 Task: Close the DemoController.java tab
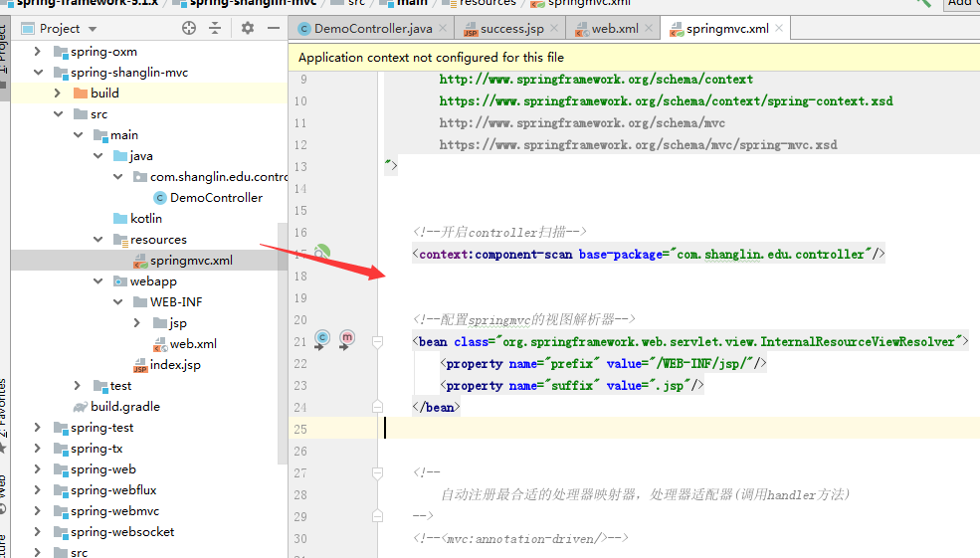(443, 28)
